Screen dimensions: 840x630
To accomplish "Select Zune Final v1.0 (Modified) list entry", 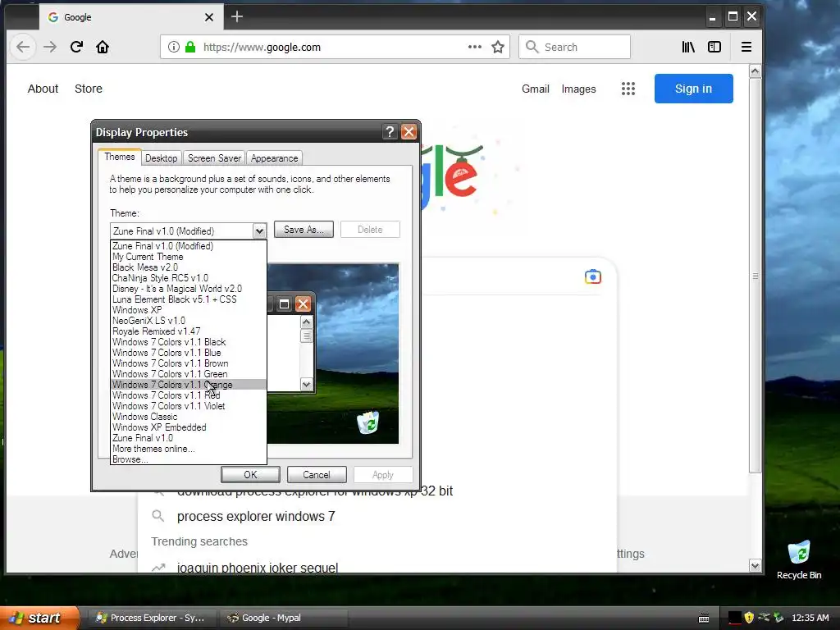I will [x=188, y=246].
